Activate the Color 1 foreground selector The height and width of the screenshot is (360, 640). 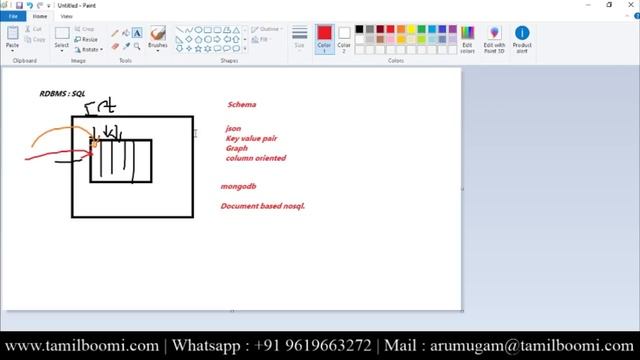coord(324,39)
